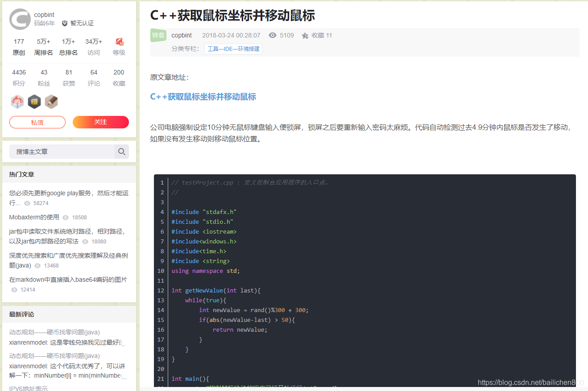Click the 5万+ 周排名 stat
This screenshot has height=391, width=588.
[x=44, y=47]
